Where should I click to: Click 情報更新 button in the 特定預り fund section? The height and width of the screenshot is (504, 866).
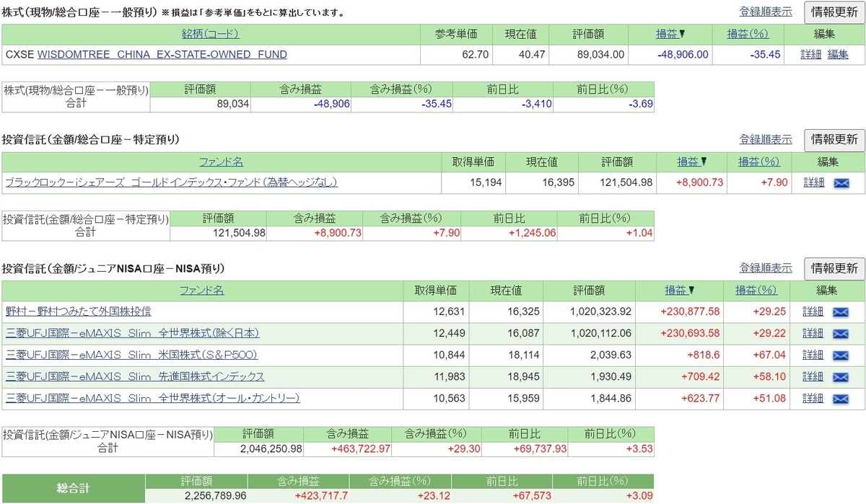[x=834, y=140]
